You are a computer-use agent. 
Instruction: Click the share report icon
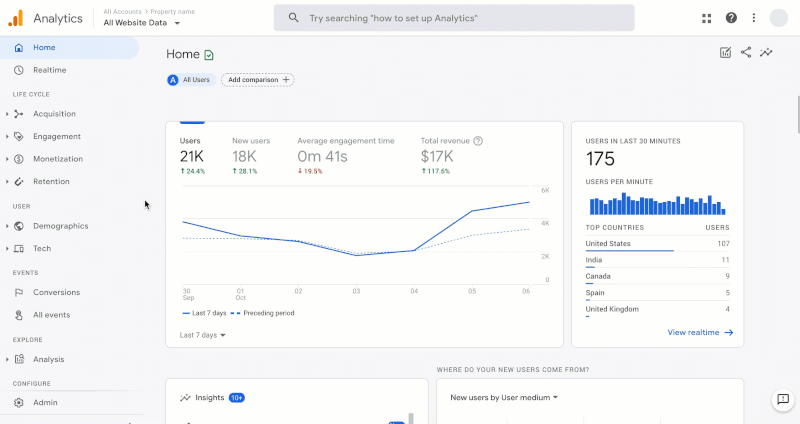tap(746, 53)
